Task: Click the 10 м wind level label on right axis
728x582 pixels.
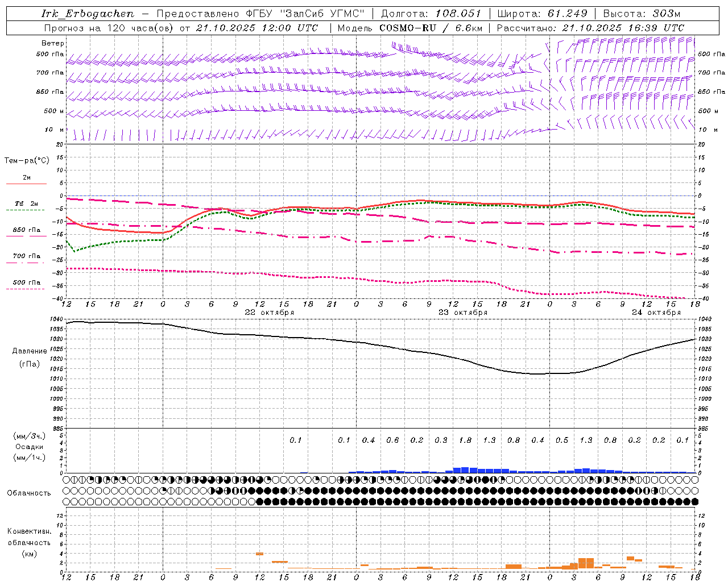Action: coord(708,130)
